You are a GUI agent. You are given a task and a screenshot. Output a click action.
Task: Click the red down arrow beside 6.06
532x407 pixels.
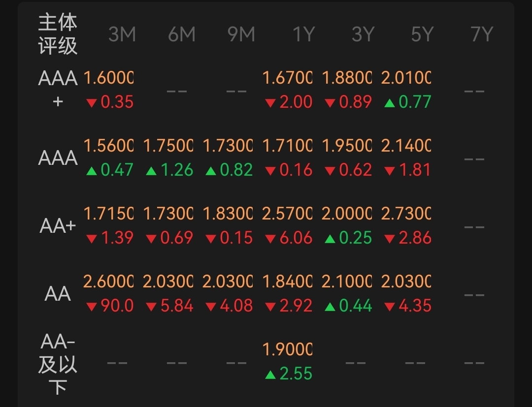270,239
